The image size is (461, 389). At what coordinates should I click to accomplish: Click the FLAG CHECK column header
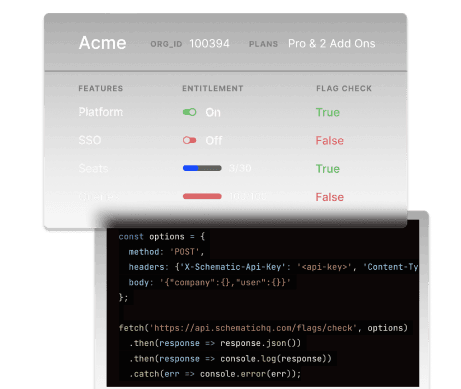tap(344, 88)
